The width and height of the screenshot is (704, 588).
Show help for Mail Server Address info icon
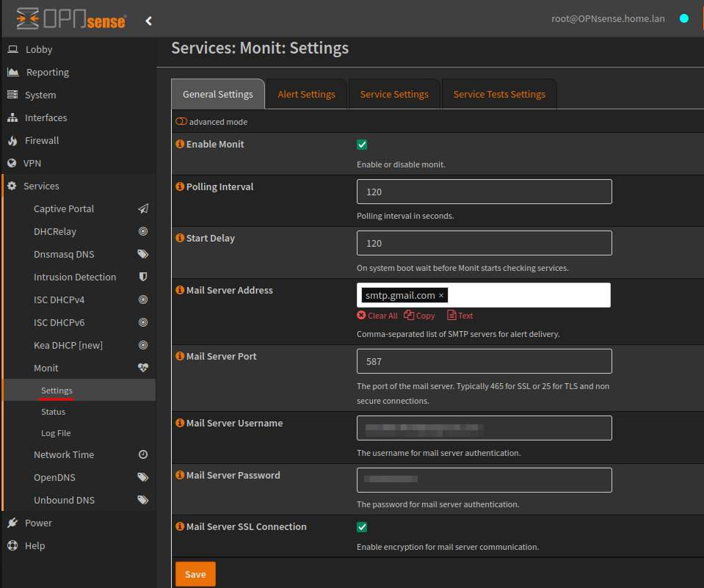click(x=180, y=291)
